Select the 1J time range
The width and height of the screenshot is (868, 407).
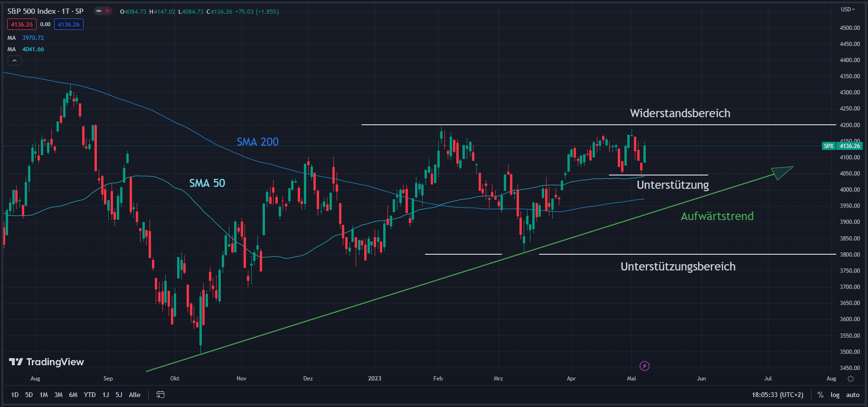click(x=105, y=395)
